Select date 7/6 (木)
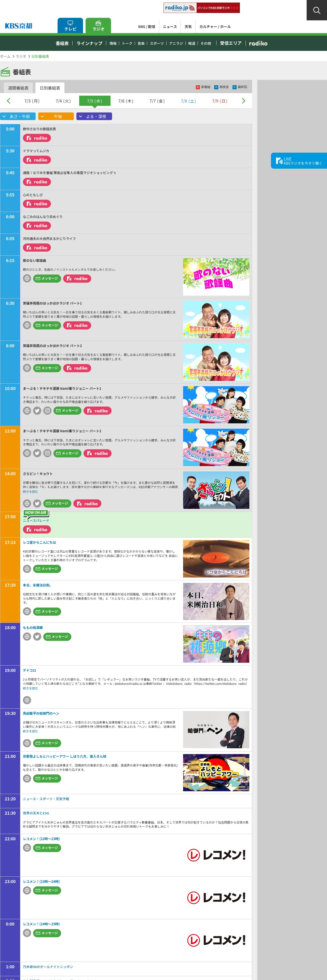The image size is (327, 980). tap(126, 101)
